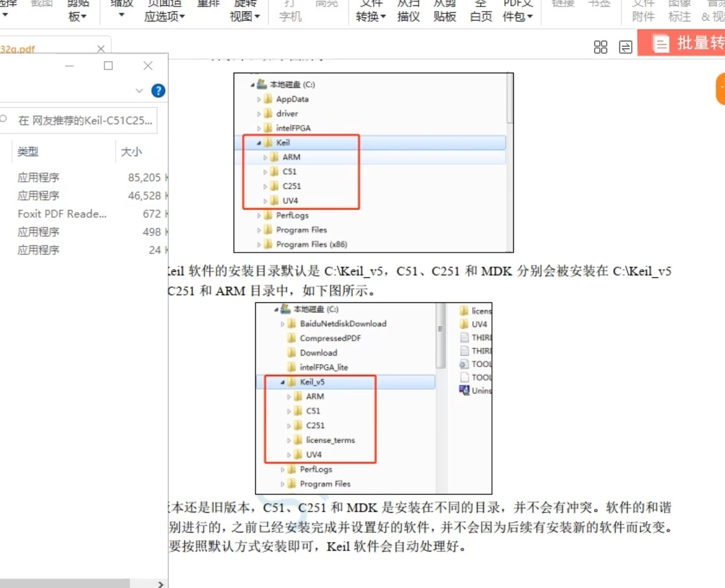This screenshot has width=725, height=588.
Task: Click the Explorer horizontal scrollbar thumb
Action: point(65,583)
